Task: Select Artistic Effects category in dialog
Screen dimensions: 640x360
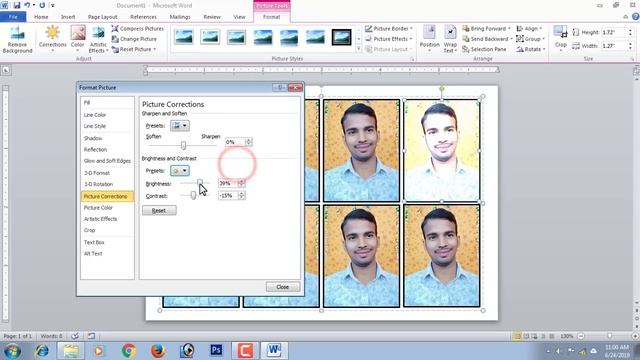Action: click(x=107, y=219)
